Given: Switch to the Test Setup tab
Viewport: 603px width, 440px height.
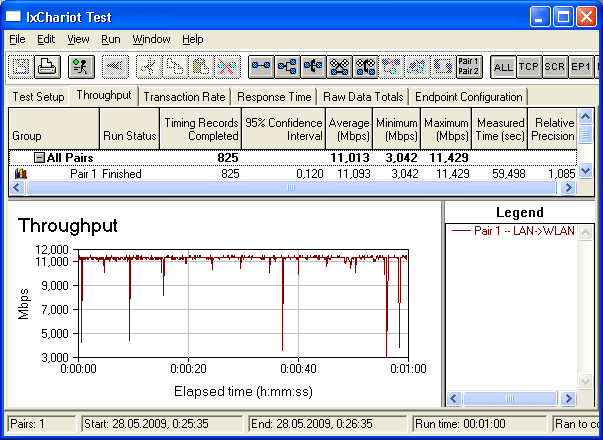Looking at the screenshot, I should [38, 97].
